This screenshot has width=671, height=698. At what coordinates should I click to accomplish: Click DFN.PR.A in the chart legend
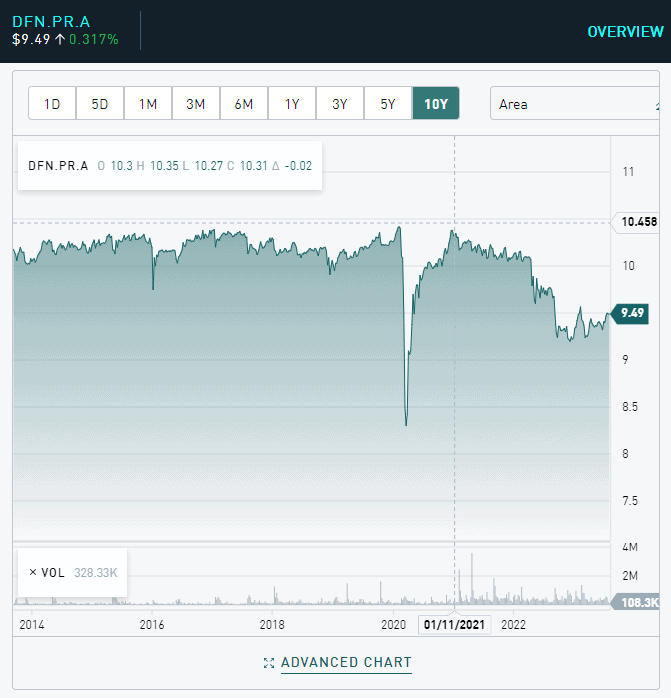pyautogui.click(x=58, y=166)
